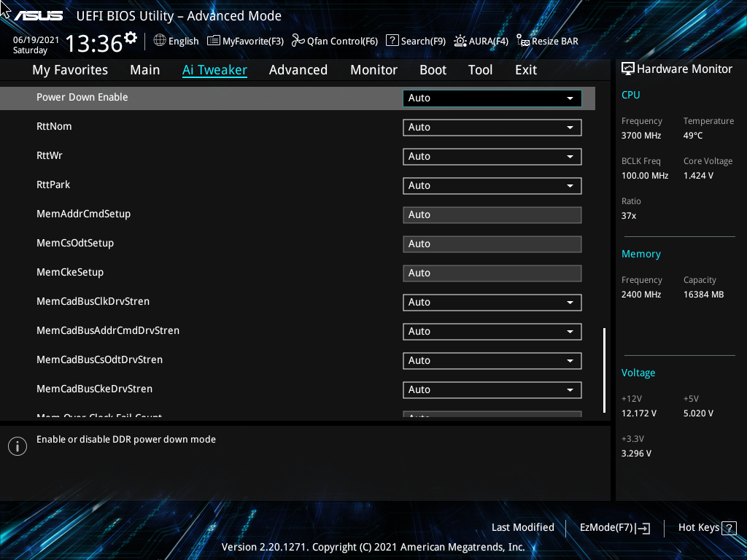Open the RttWr dropdown menu
Screen dimensions: 747x560
tap(492, 156)
